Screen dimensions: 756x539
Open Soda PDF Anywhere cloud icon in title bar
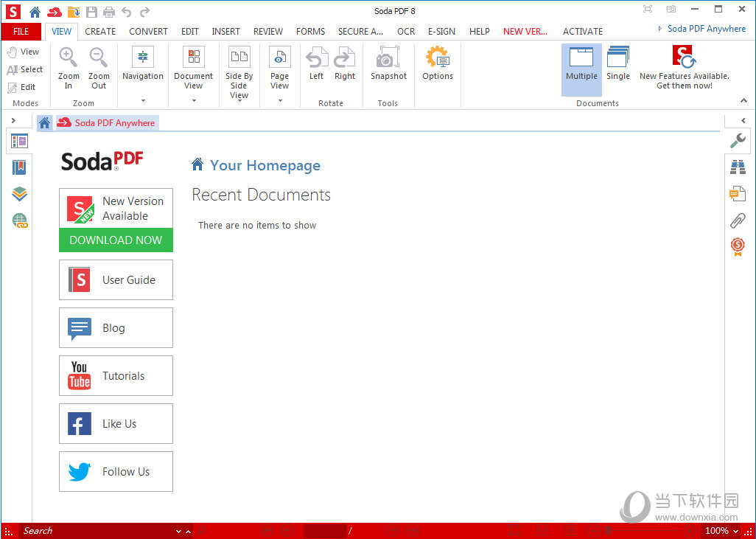[55, 12]
